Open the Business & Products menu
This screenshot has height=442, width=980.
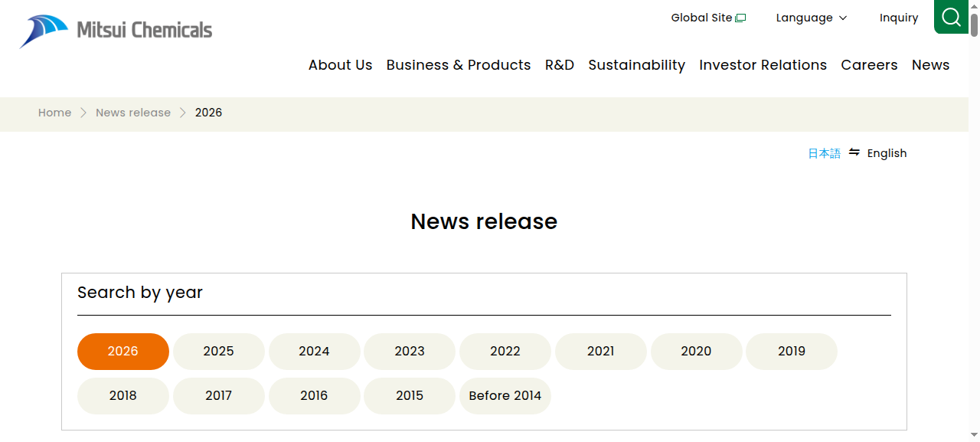(x=459, y=65)
